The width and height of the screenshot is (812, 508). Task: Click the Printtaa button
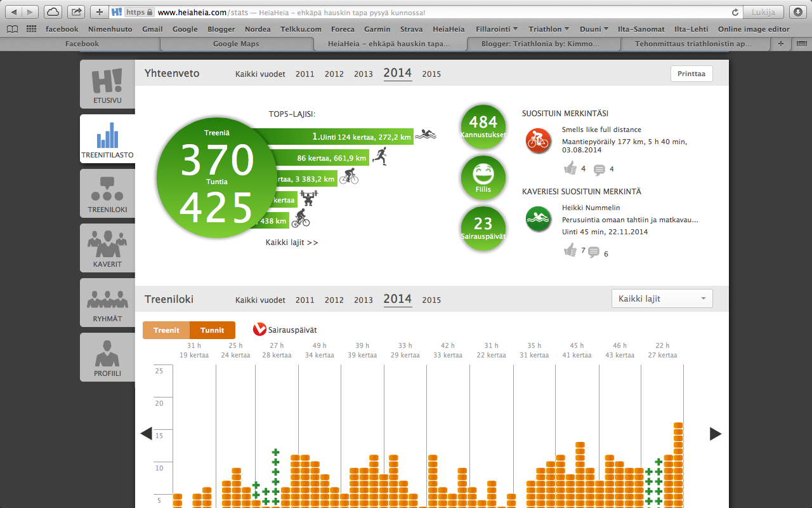click(x=691, y=74)
